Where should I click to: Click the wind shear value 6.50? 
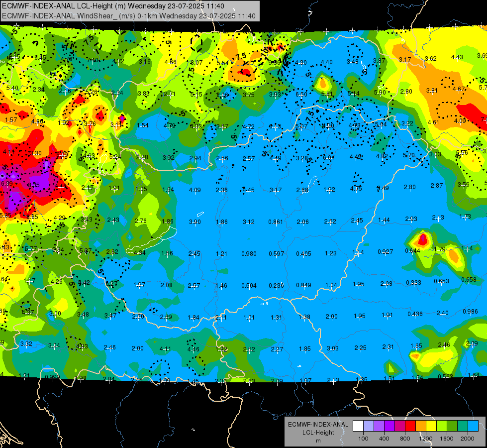[301, 94]
